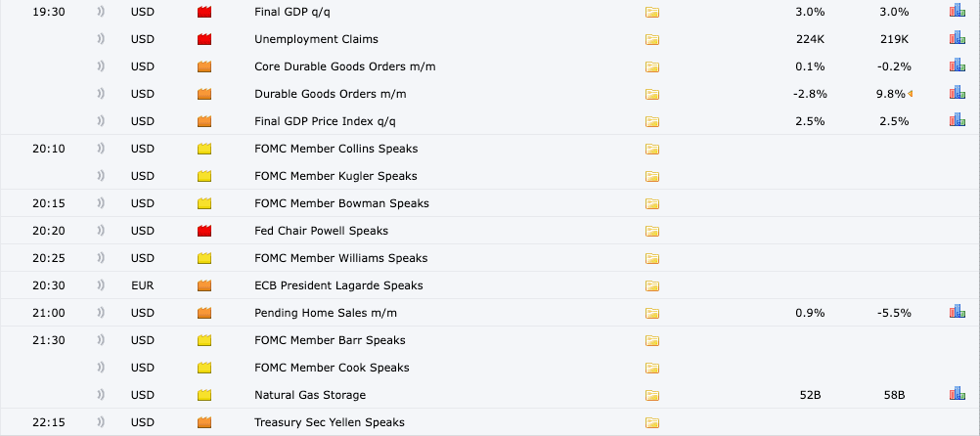
Task: Expand details folder for FOMC Member Collins Speaks
Action: tap(652, 149)
